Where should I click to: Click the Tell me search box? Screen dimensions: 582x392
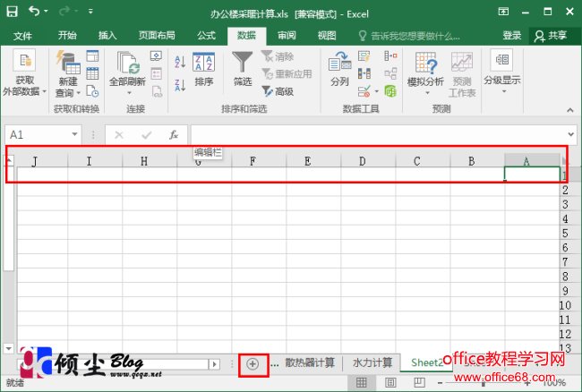410,36
